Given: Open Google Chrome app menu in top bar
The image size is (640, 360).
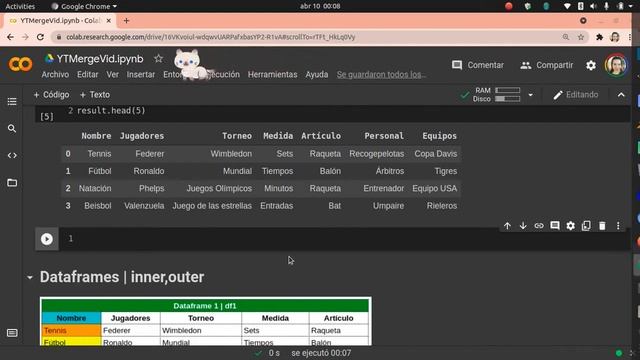Looking at the screenshot, I should 84,6.
